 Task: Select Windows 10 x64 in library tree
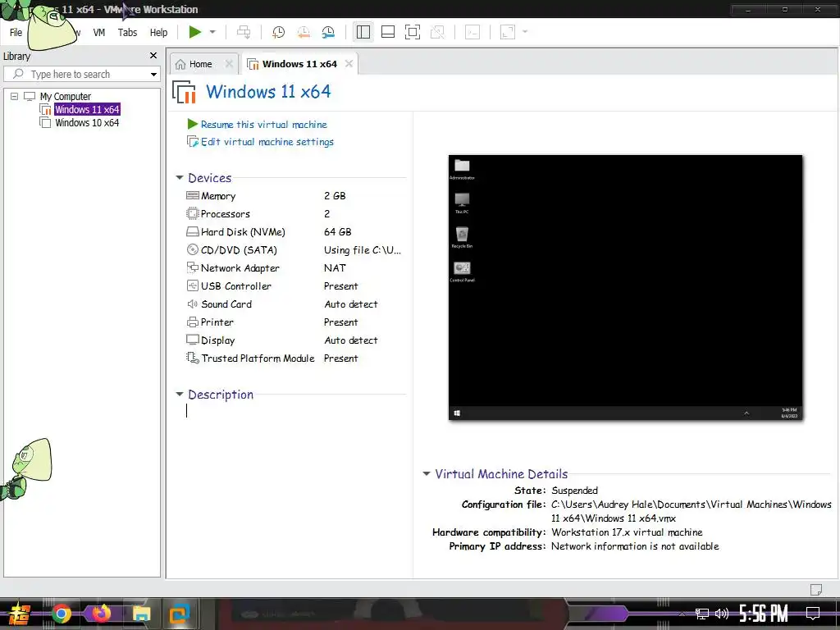pyautogui.click(x=87, y=123)
